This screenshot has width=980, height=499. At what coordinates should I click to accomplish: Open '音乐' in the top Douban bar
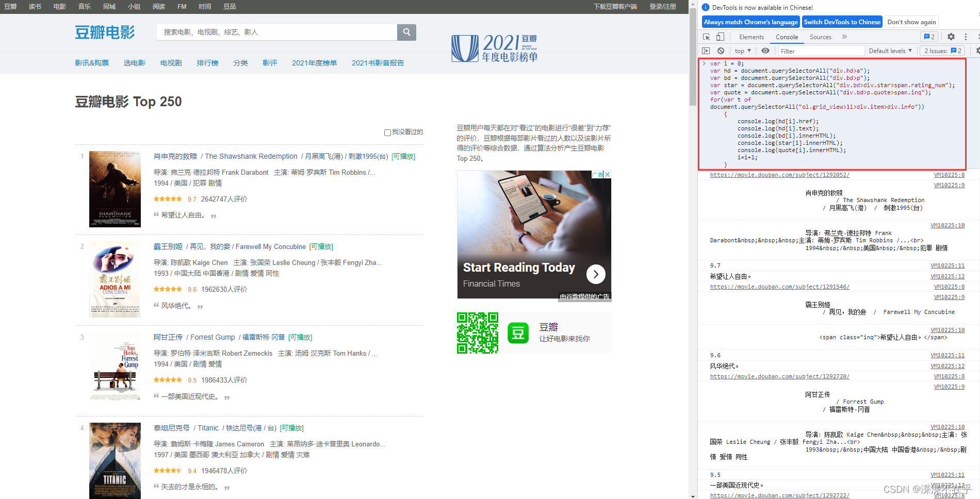(85, 7)
